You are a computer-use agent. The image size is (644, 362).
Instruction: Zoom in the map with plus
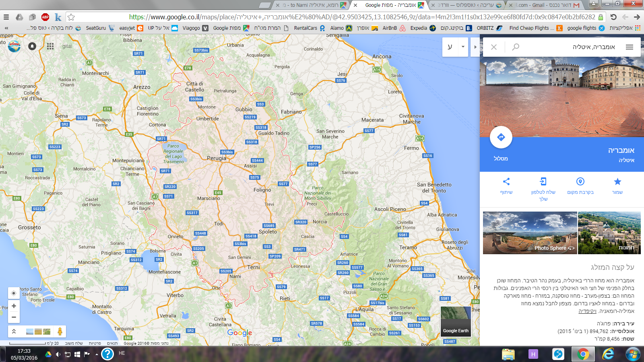point(14,306)
